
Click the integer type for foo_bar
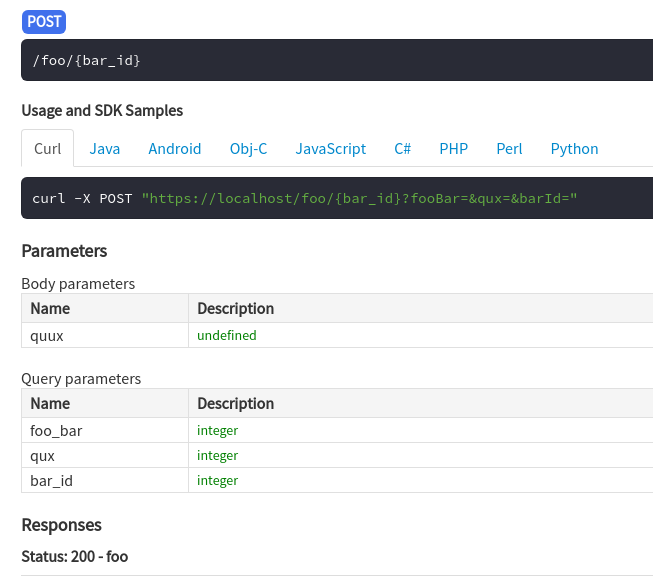coord(217,431)
